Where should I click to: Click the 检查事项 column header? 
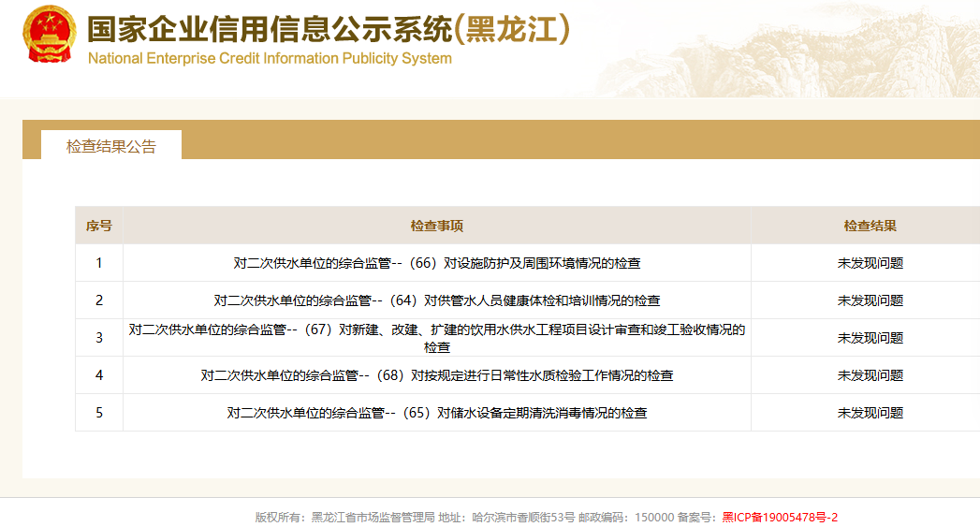pos(436,226)
